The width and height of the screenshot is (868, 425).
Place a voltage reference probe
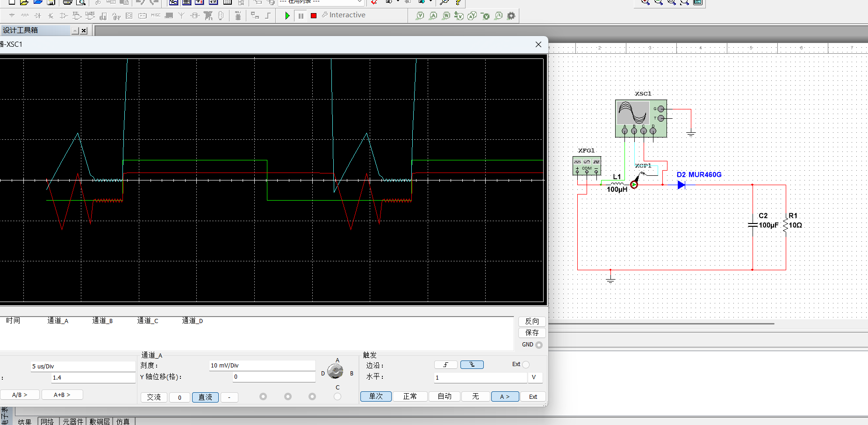(x=485, y=15)
